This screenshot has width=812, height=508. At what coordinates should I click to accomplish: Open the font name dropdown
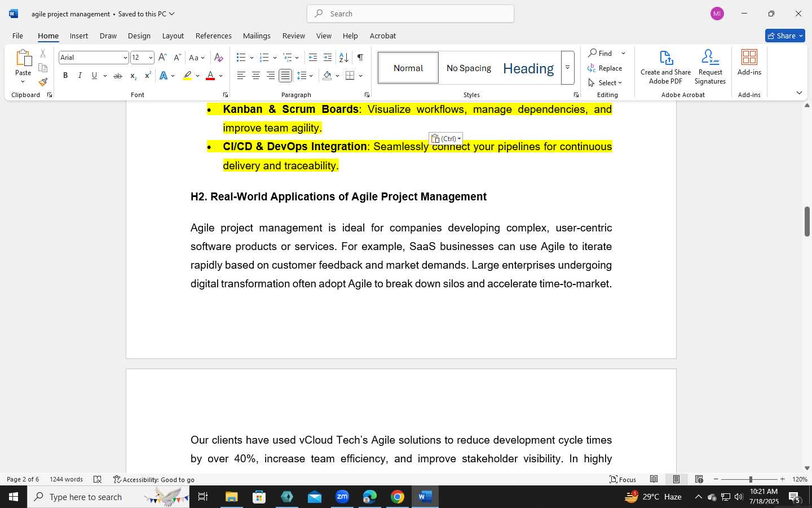click(x=125, y=58)
